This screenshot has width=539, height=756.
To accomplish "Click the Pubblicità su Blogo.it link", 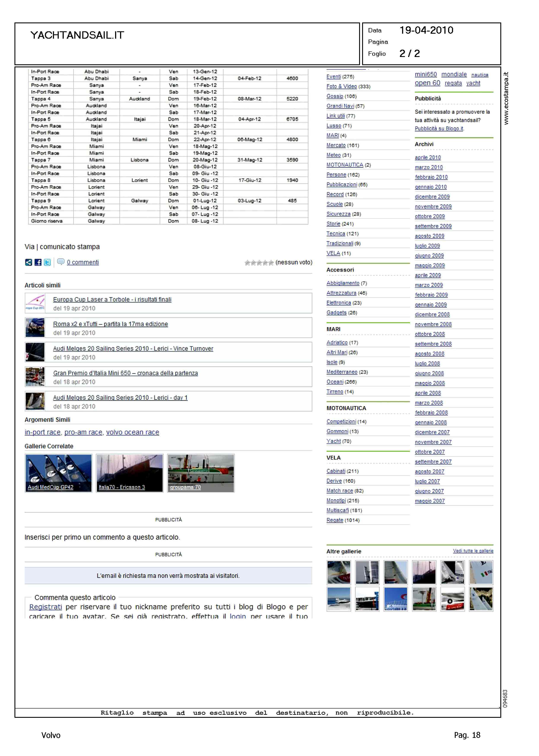I will (439, 129).
